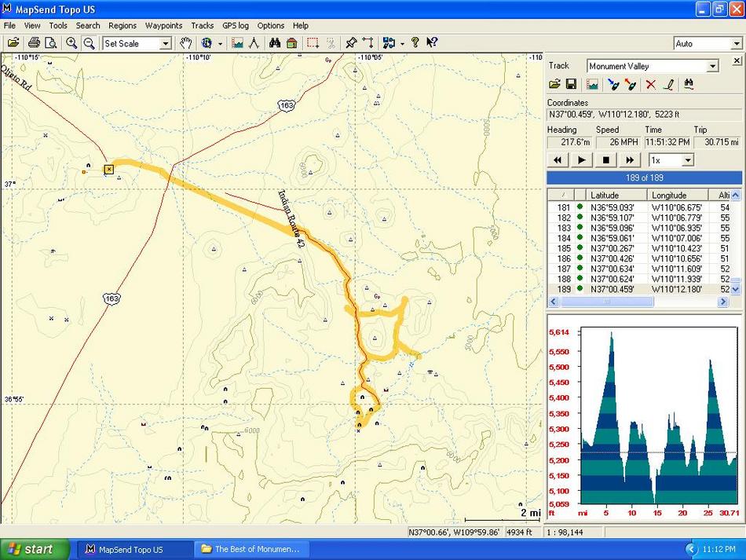Open the View menu

(32, 26)
